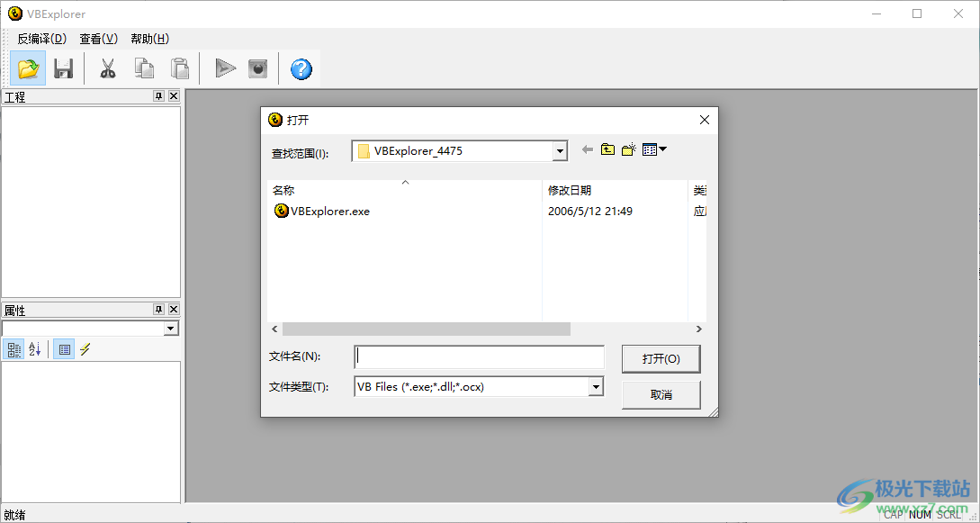Screen dimensions: 980x523
Task: Click the 取消 button
Action: [x=661, y=395]
